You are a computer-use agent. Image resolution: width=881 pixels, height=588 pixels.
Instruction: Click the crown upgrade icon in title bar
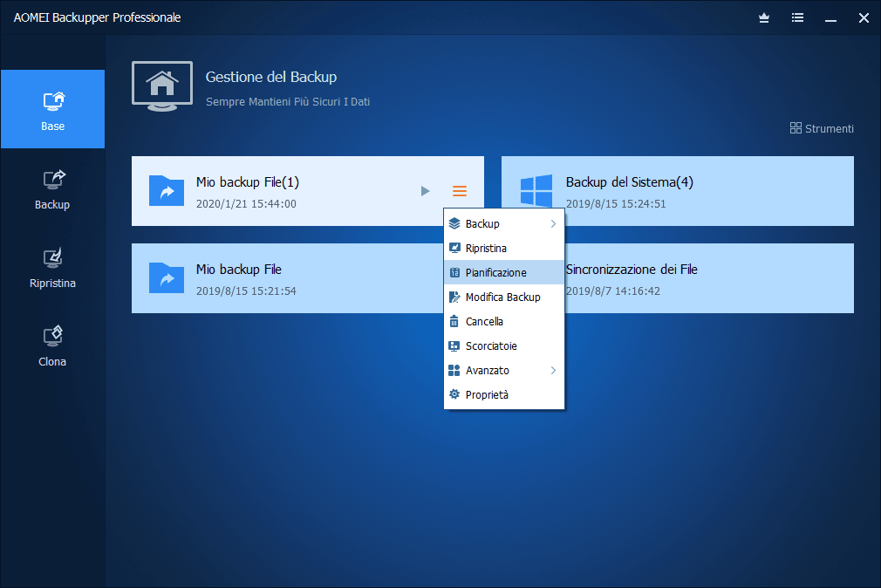(x=763, y=18)
